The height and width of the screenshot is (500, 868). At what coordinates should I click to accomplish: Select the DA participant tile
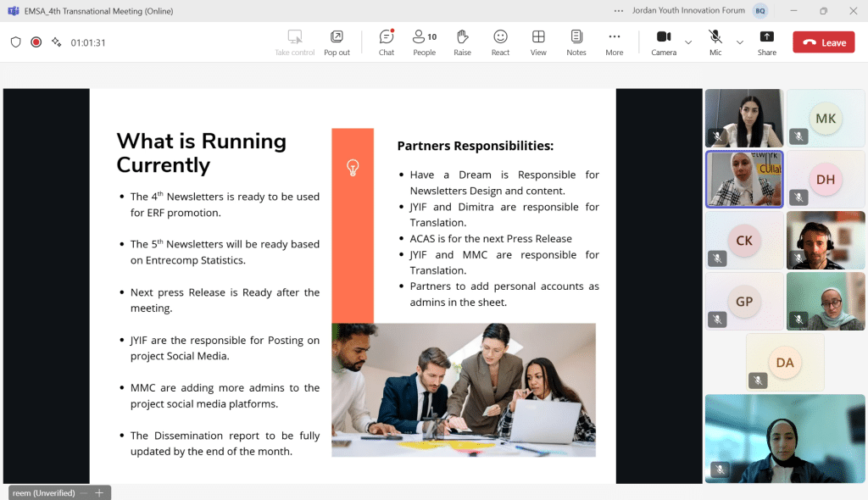[785, 362]
